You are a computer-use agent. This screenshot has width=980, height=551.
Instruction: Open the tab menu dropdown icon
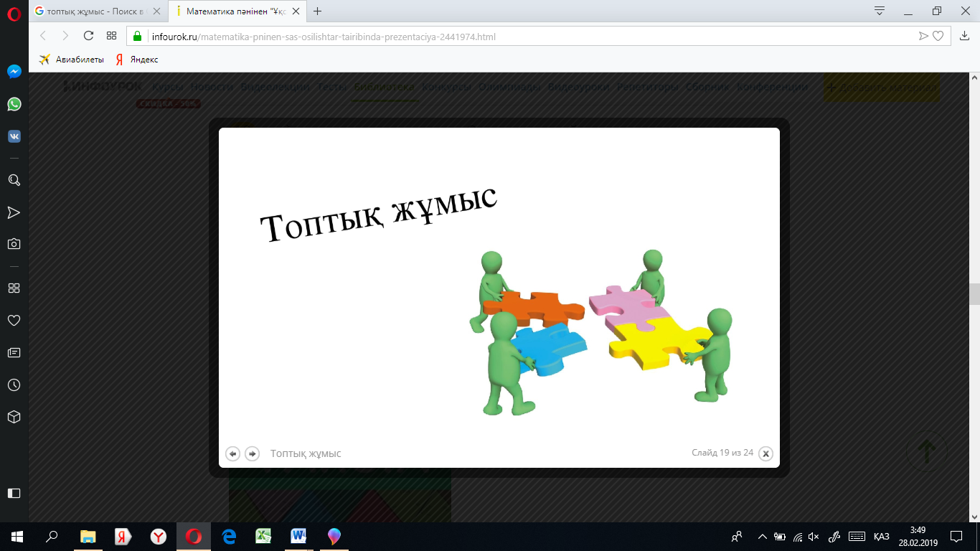pyautogui.click(x=880, y=11)
